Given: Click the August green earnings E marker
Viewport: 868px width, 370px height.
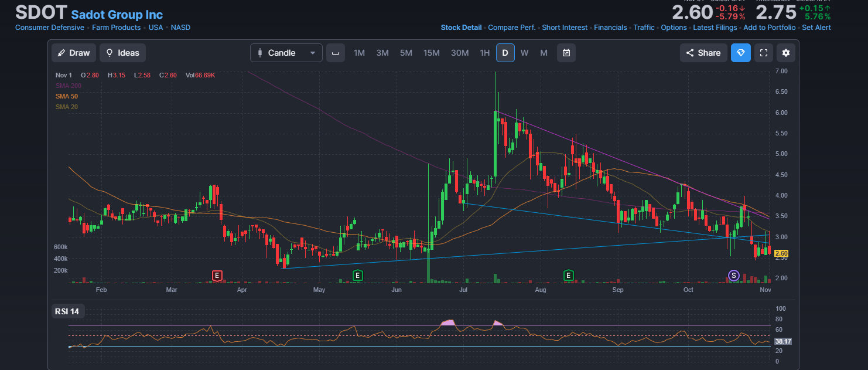Looking at the screenshot, I should pos(568,275).
